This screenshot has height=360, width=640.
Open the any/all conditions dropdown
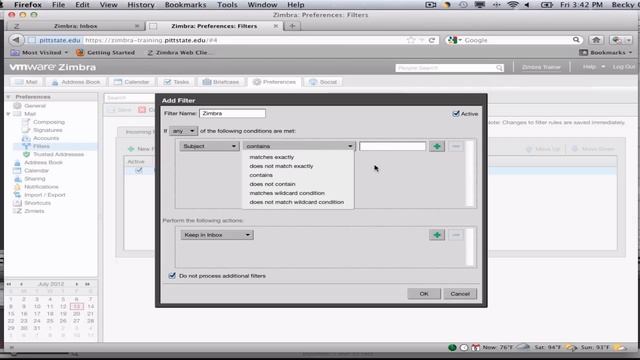click(x=183, y=131)
